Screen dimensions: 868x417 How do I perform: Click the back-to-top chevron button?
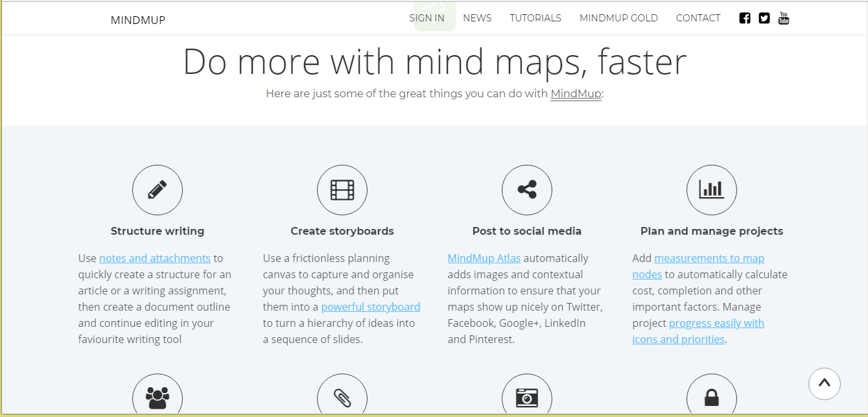(825, 383)
